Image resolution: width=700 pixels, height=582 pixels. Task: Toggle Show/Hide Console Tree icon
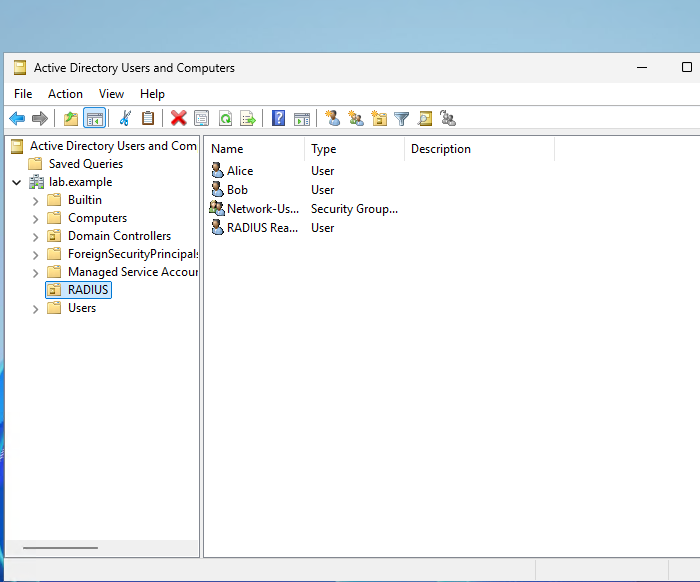coord(95,118)
